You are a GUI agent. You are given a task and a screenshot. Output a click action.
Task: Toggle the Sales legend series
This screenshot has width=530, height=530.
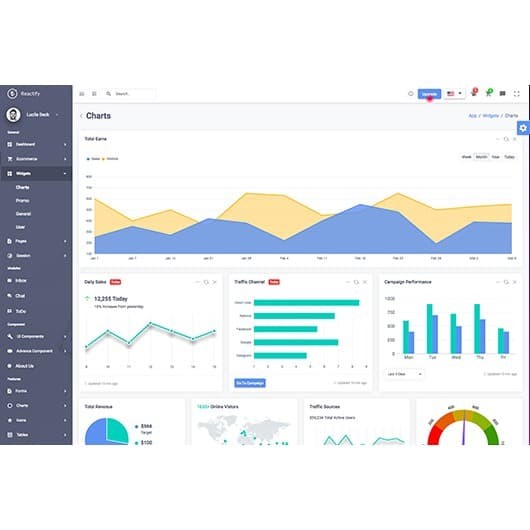[93, 159]
